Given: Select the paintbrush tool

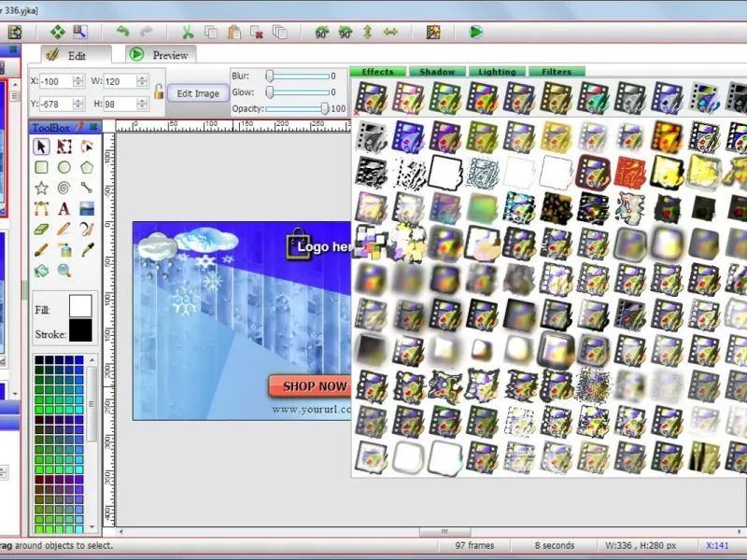Looking at the screenshot, I should tap(41, 249).
